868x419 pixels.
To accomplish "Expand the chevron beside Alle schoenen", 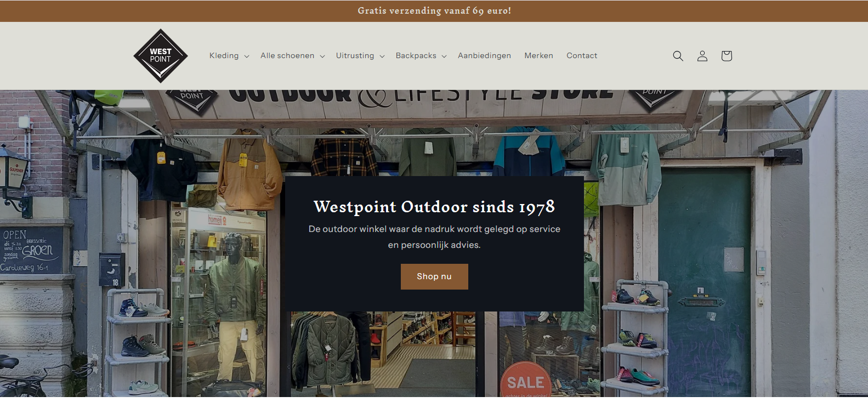I will point(322,56).
